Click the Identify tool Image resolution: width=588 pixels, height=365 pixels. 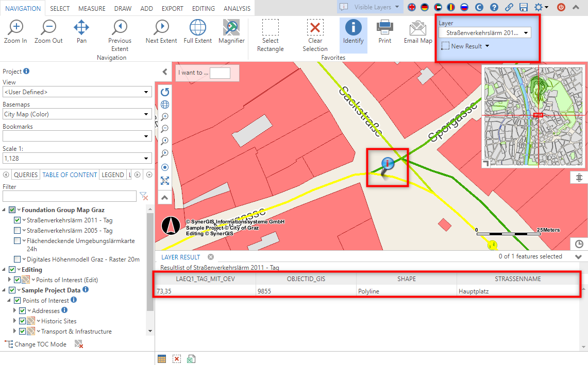pos(353,31)
